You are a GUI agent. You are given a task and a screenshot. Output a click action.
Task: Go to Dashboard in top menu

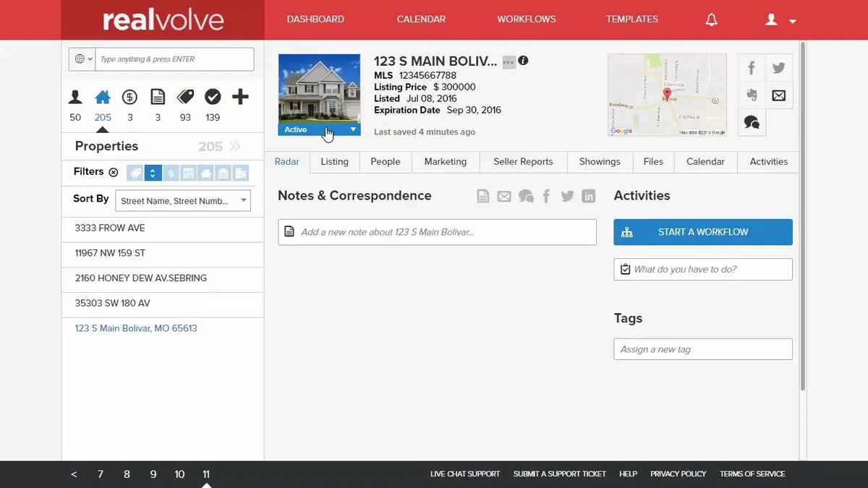[x=315, y=20]
